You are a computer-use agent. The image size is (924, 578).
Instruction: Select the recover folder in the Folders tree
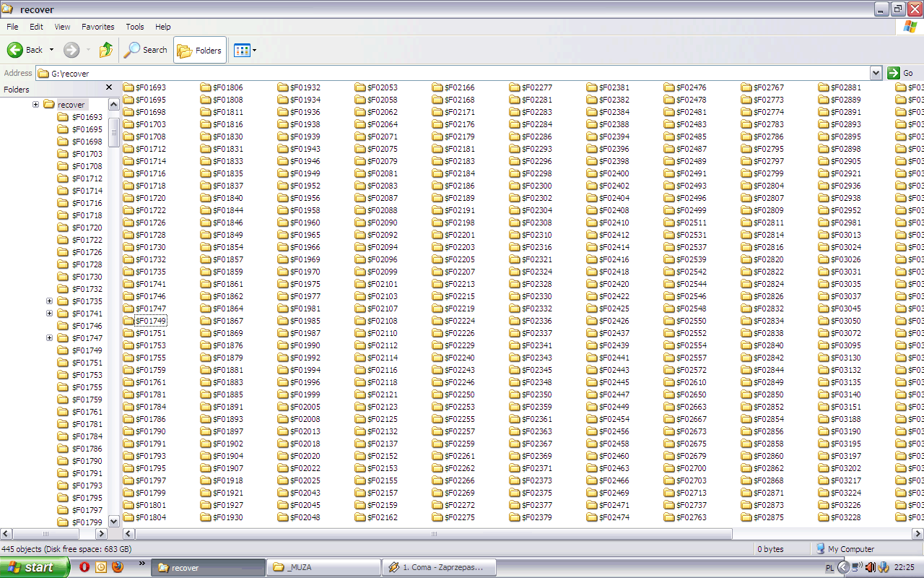(x=71, y=105)
